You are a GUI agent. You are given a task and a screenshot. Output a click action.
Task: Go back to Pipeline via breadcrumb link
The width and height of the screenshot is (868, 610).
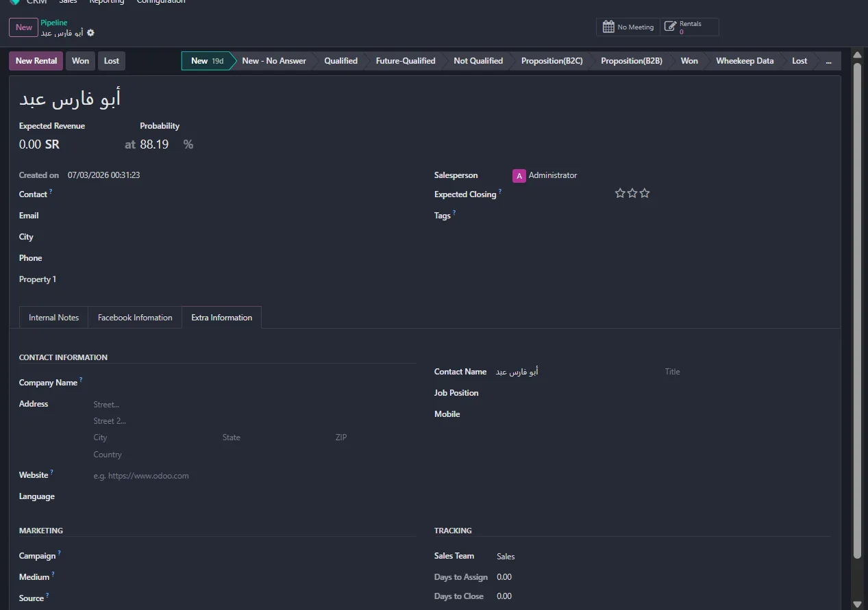[x=54, y=23]
